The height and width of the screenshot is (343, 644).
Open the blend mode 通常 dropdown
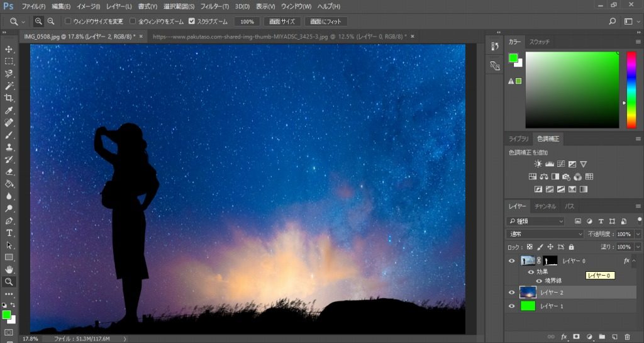click(x=545, y=234)
